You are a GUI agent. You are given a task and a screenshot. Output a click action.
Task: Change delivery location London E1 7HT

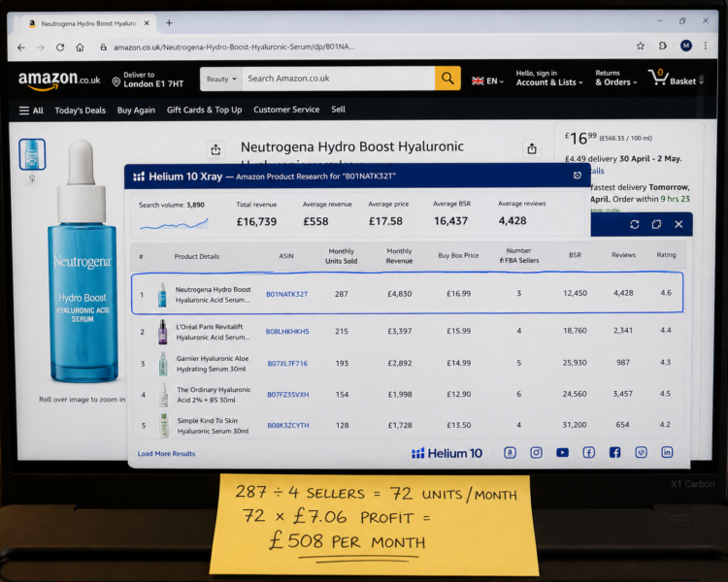pos(149,80)
